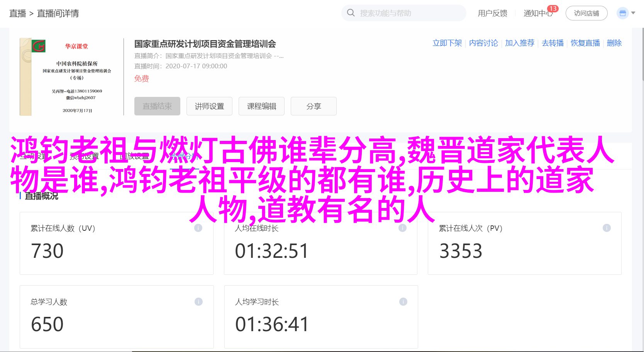Expand the account dropdown arrow
This screenshot has height=352, width=644.
coord(633,13)
